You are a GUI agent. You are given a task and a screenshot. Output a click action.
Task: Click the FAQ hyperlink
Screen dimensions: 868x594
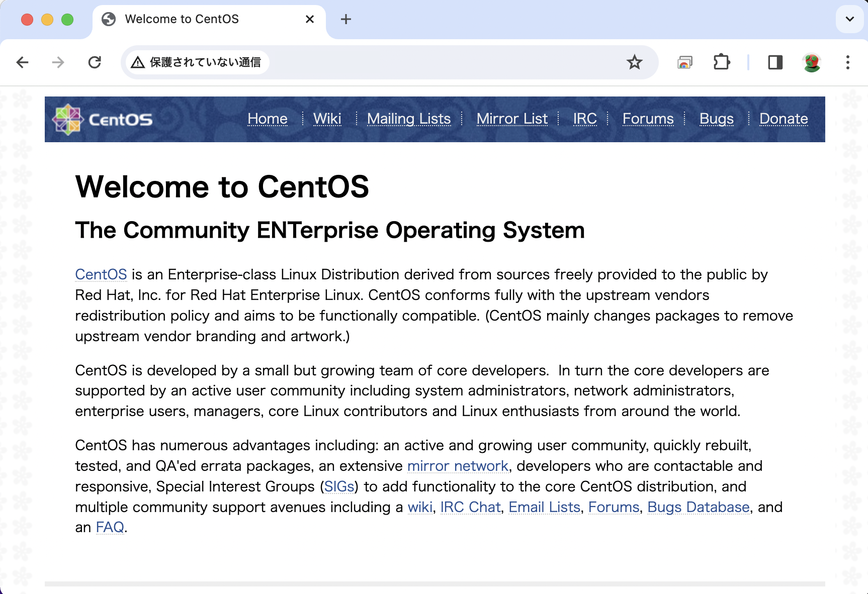click(x=110, y=527)
